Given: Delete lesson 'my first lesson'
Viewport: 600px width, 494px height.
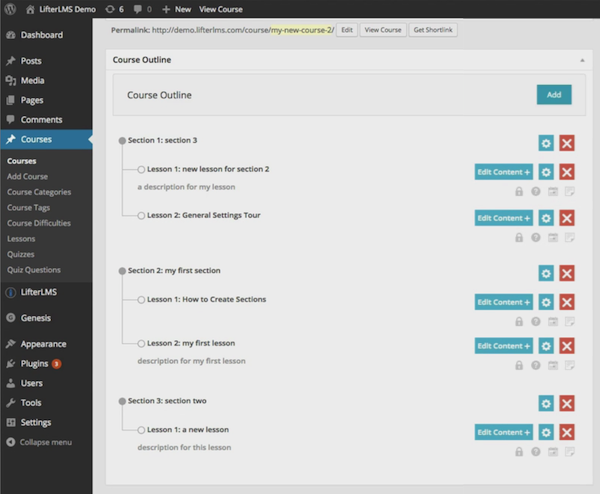Looking at the screenshot, I should pos(567,346).
